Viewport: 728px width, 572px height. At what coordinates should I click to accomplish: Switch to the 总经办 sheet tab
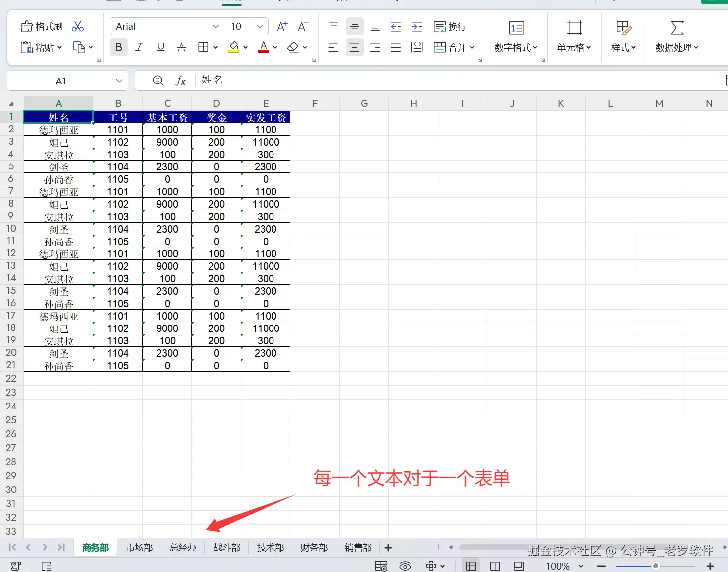pyautogui.click(x=183, y=548)
